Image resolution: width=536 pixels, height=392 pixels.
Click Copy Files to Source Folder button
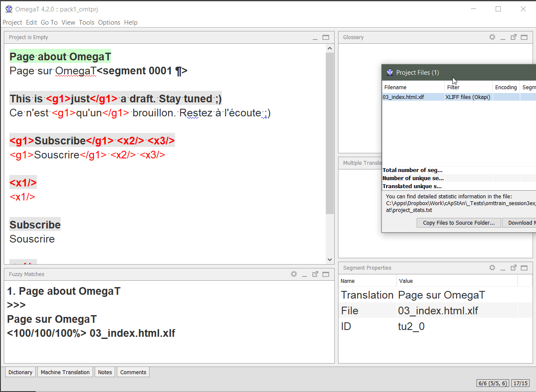[459, 223]
